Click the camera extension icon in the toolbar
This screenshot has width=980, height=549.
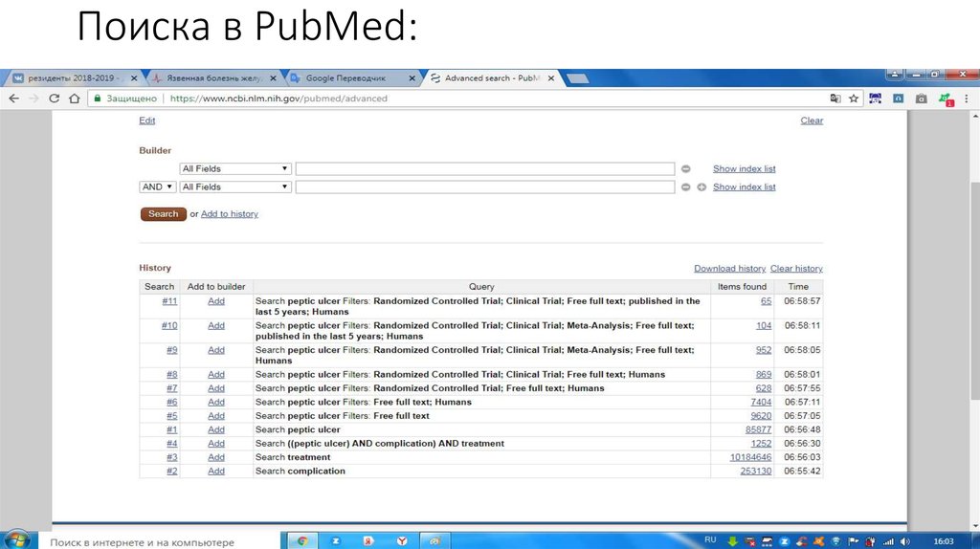click(922, 99)
